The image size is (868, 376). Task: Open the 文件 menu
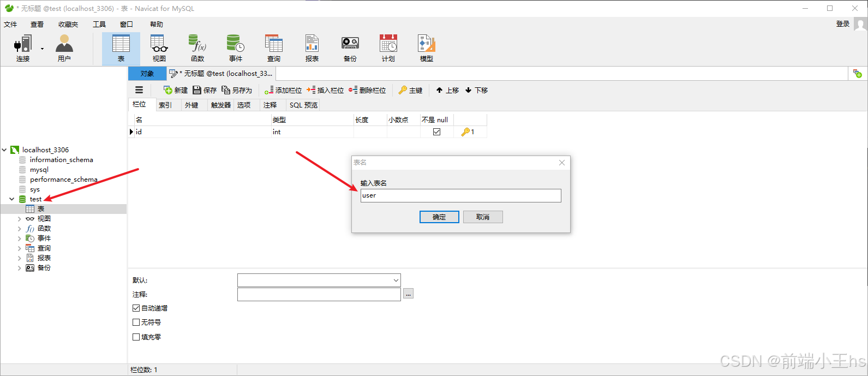(10, 25)
